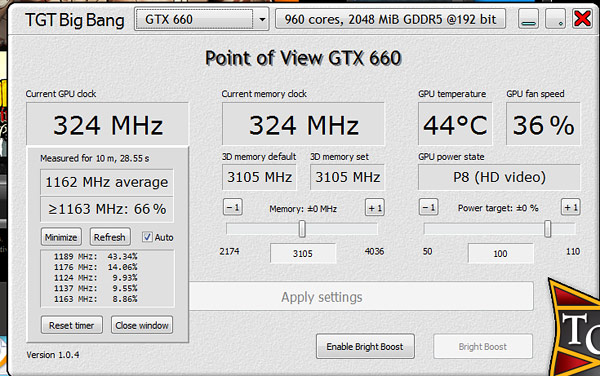Open the GTX 660 GPU dropdown
The width and height of the screenshot is (600, 376).
201,19
